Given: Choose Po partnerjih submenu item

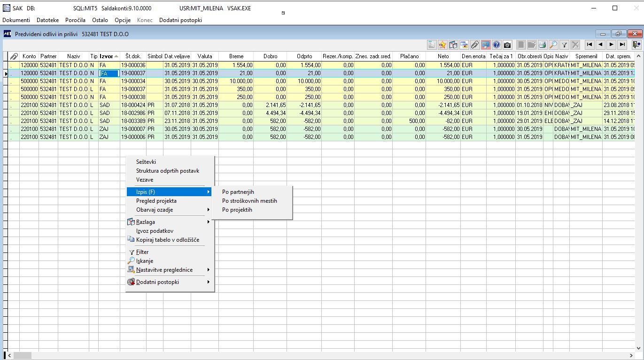Looking at the screenshot, I should click(x=252, y=192).
